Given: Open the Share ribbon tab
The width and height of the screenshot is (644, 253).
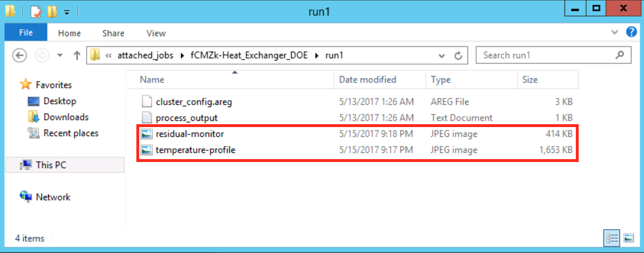Looking at the screenshot, I should click(113, 33).
